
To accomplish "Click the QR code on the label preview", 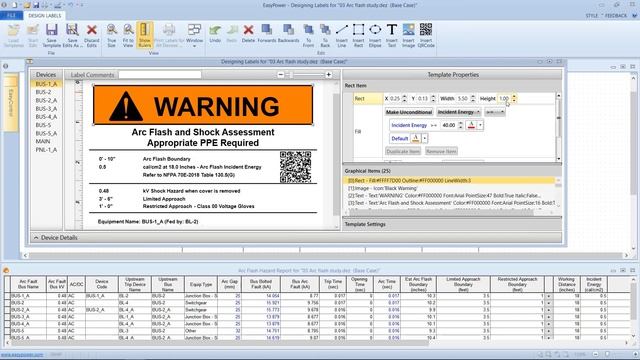I will (296, 167).
